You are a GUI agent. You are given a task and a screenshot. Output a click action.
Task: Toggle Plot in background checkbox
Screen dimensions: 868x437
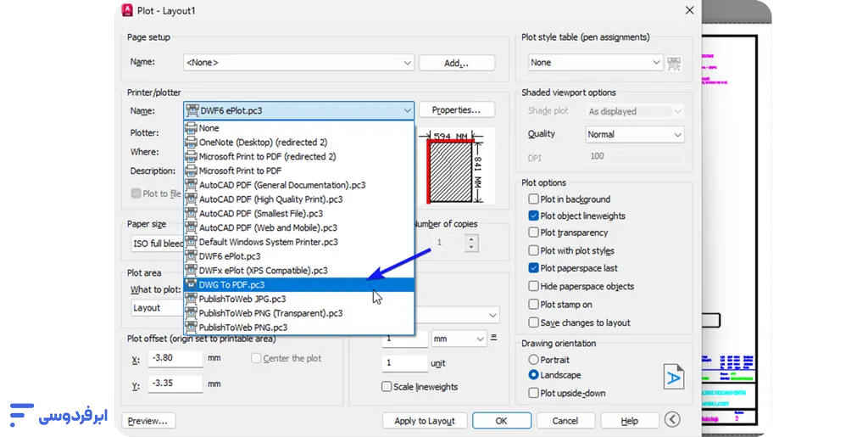point(534,199)
